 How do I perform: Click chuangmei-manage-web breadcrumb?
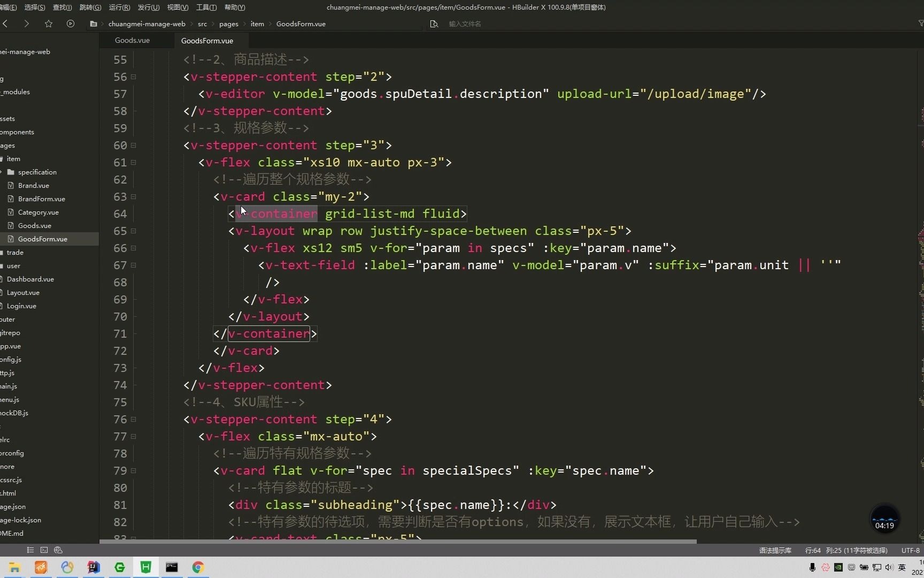[147, 24]
